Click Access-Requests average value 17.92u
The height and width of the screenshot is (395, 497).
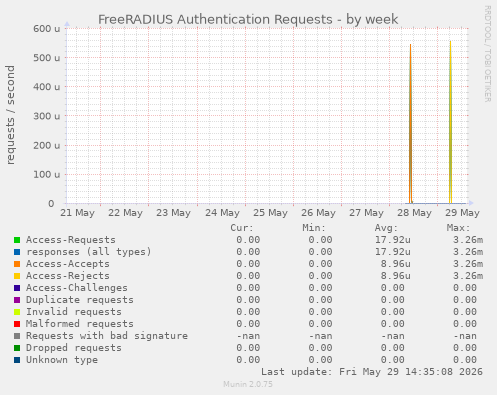[x=393, y=240]
